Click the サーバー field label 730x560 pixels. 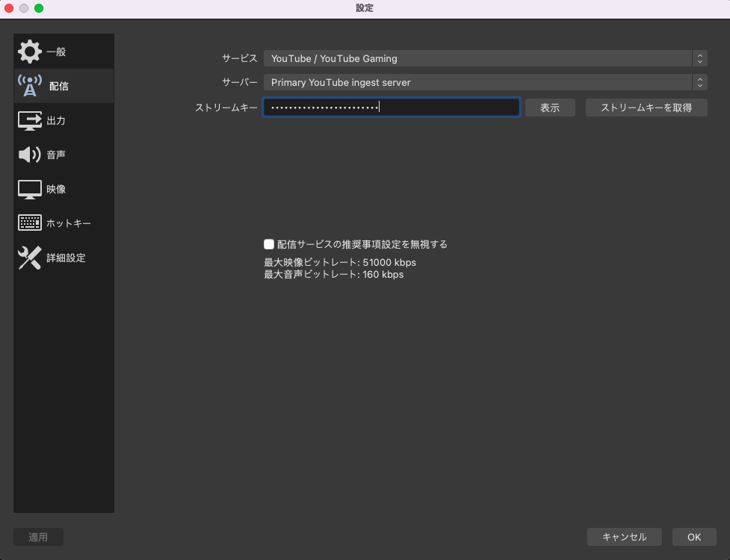pos(240,82)
